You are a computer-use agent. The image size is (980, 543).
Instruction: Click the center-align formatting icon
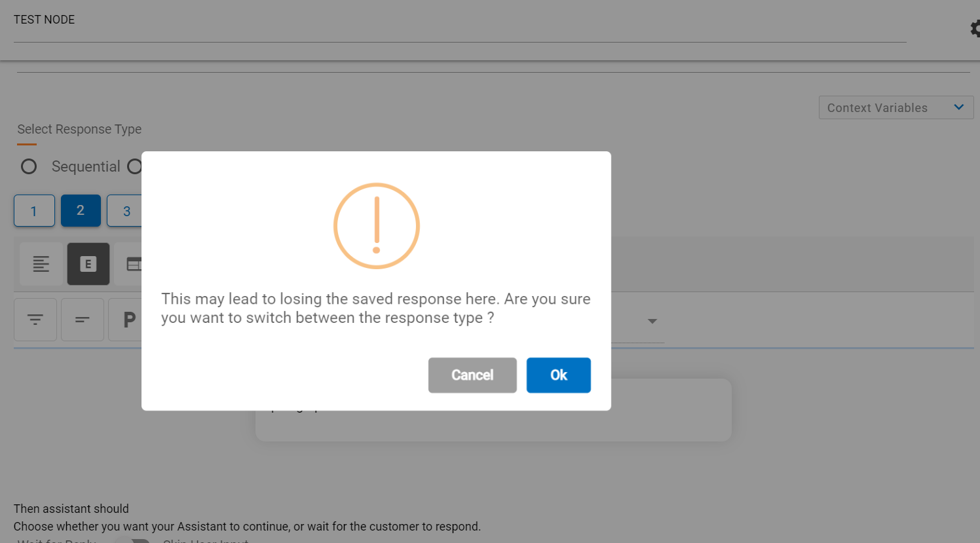35,320
